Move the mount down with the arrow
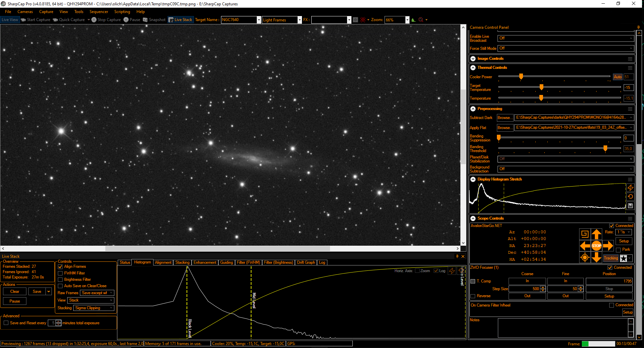Screen dimensions: 644x348 [597, 257]
